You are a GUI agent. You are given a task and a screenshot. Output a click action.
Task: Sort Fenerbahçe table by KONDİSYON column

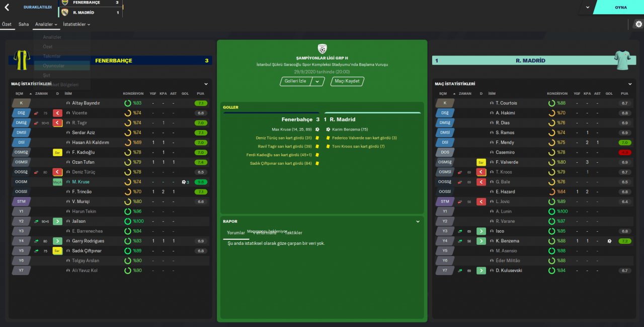pos(133,93)
